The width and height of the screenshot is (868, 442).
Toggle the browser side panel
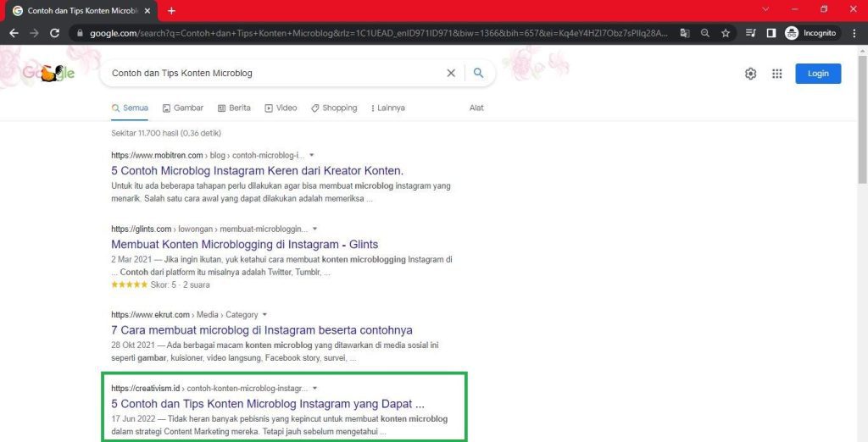(771, 33)
